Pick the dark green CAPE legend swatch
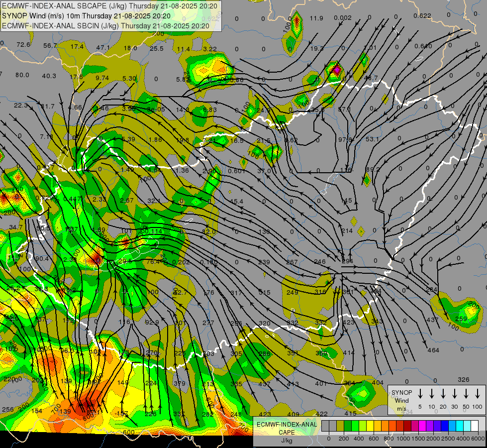Image resolution: width=487 pixels, height=448 pixels. tap(348, 426)
